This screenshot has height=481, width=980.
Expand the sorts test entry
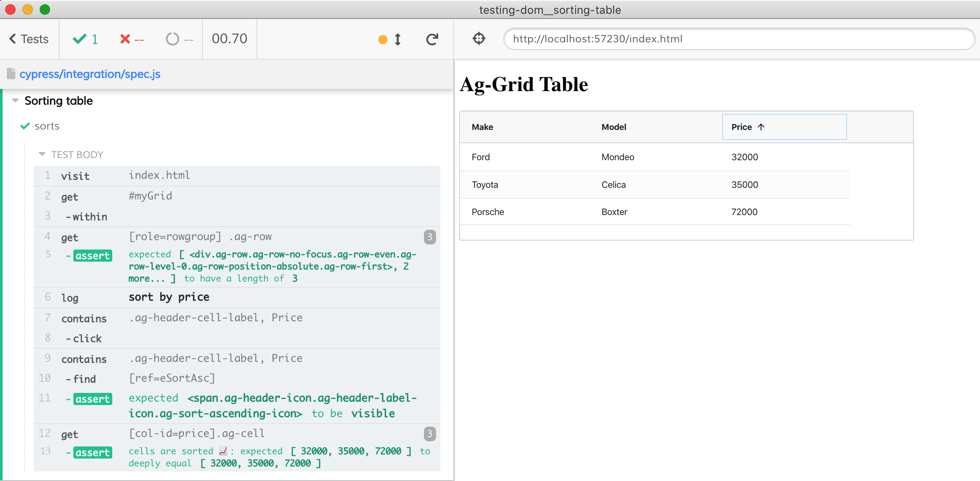(47, 126)
